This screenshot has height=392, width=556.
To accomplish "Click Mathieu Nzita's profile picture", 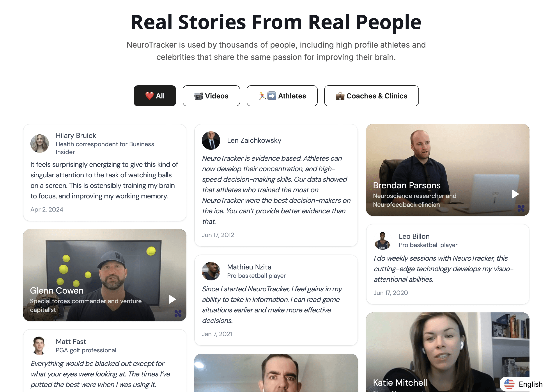I will [211, 271].
